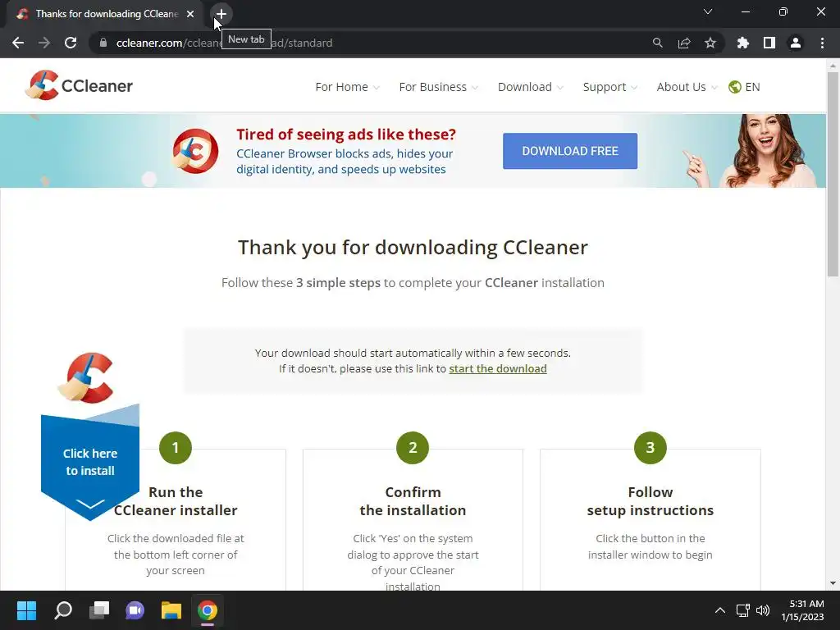Click the Run the CCleaner installer heading
Screen dimensions: 840x630
click(176, 501)
